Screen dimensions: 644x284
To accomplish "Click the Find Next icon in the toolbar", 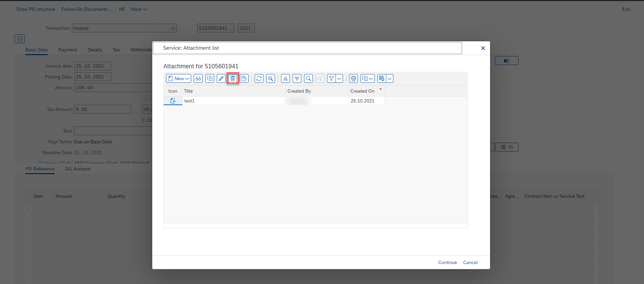I will [320, 78].
